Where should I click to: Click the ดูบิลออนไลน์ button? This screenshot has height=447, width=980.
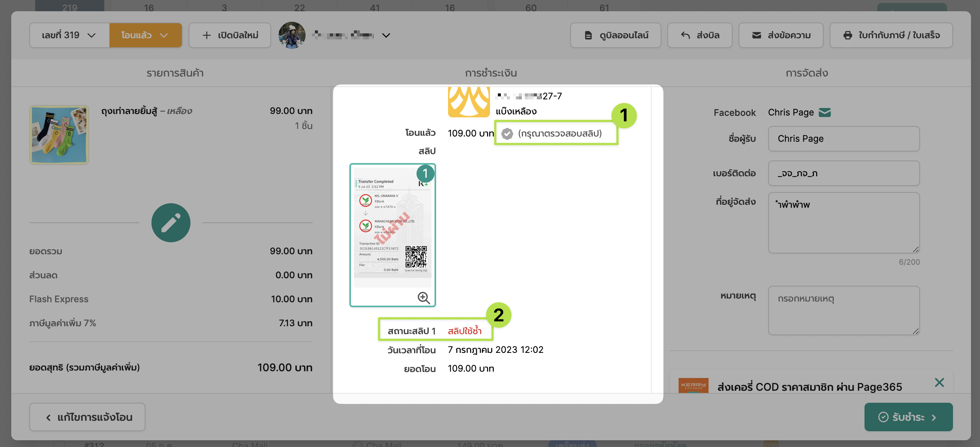tap(616, 35)
